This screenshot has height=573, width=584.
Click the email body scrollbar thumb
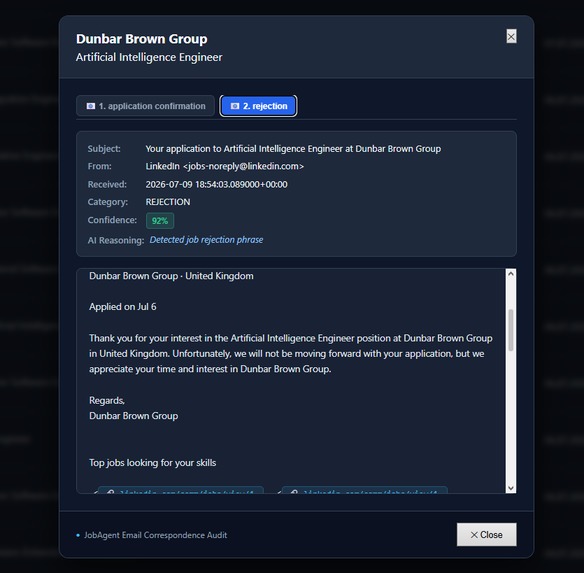point(511,330)
